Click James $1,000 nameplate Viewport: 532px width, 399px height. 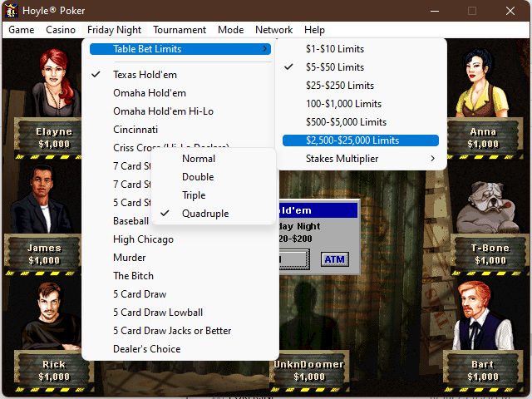point(43,254)
